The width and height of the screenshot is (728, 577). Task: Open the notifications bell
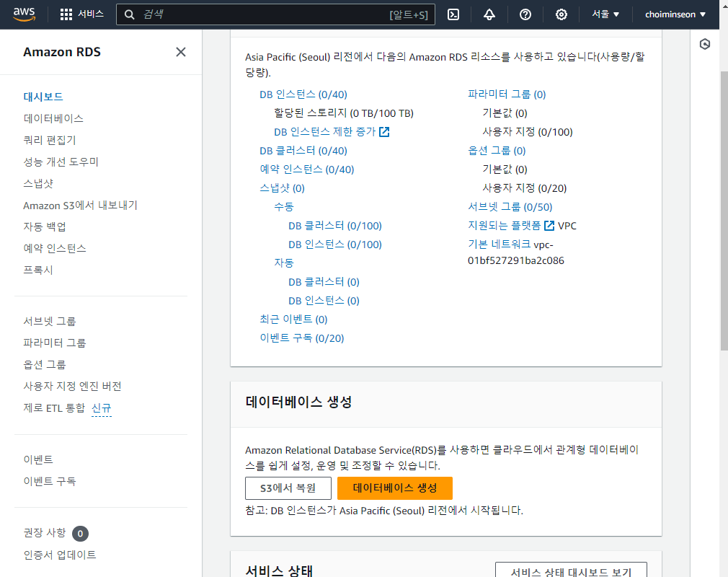click(x=489, y=14)
